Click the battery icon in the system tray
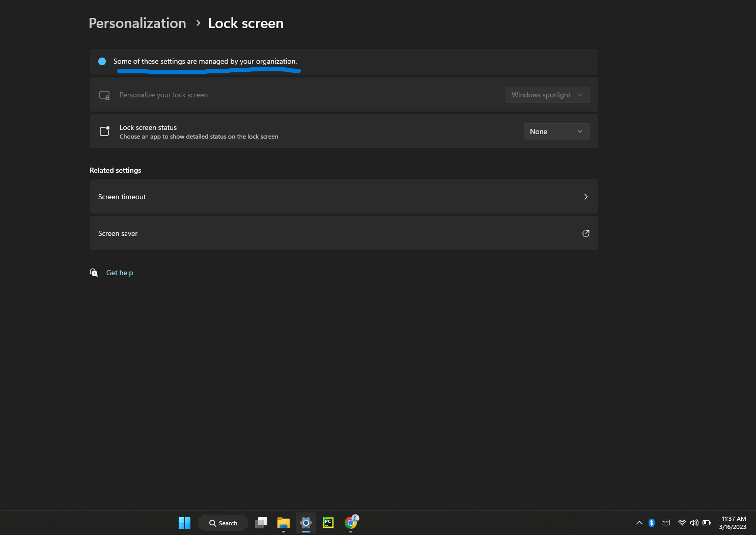The width and height of the screenshot is (756, 535). tap(707, 522)
